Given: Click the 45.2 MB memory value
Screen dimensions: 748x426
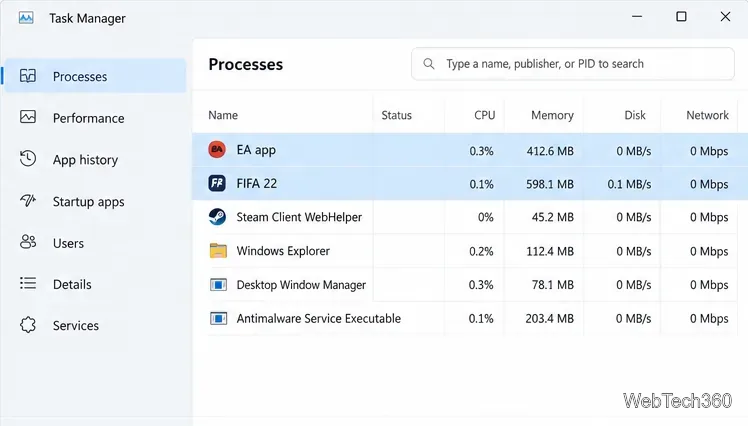Looking at the screenshot, I should click(x=553, y=218).
